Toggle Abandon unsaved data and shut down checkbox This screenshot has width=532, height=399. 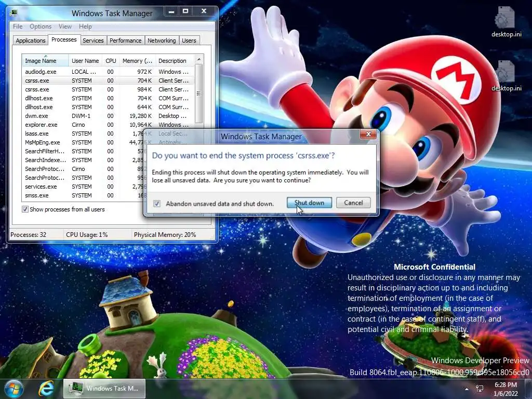pyautogui.click(x=157, y=204)
